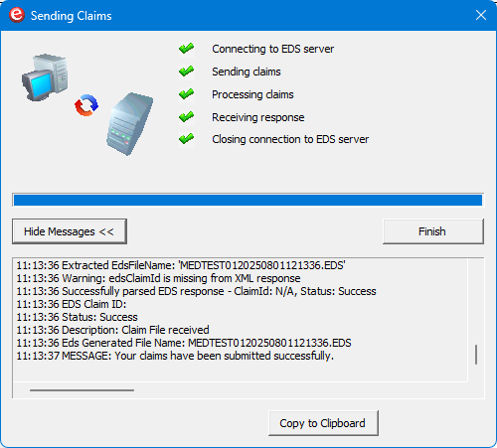Click the horizontal scrollbar thumb below the log
Image resolution: width=497 pixels, height=448 pixels.
[82, 390]
